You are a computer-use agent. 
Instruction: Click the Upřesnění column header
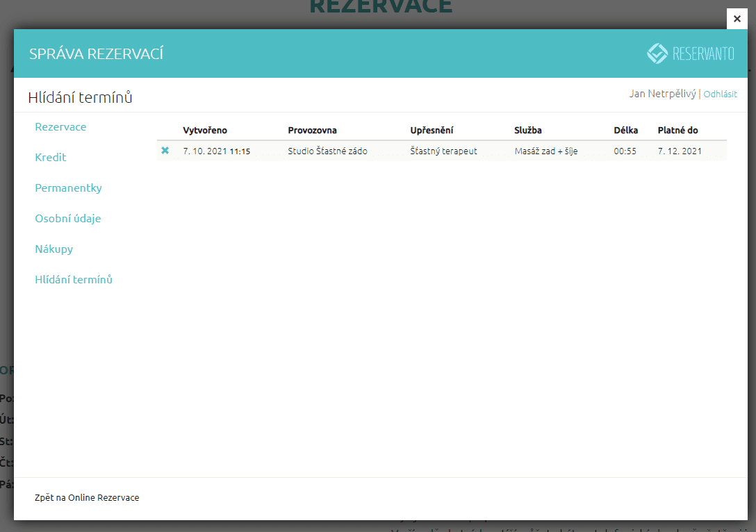pyautogui.click(x=432, y=131)
